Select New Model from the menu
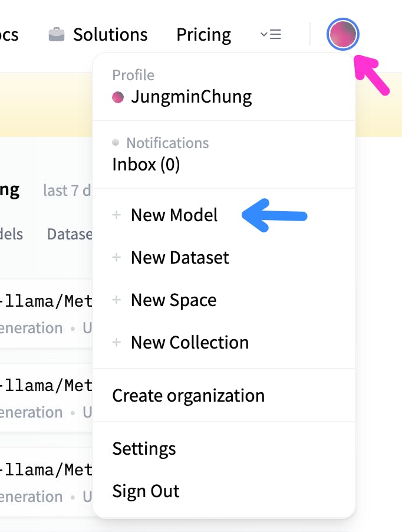Screen dimensions: 402x532 pos(174,215)
